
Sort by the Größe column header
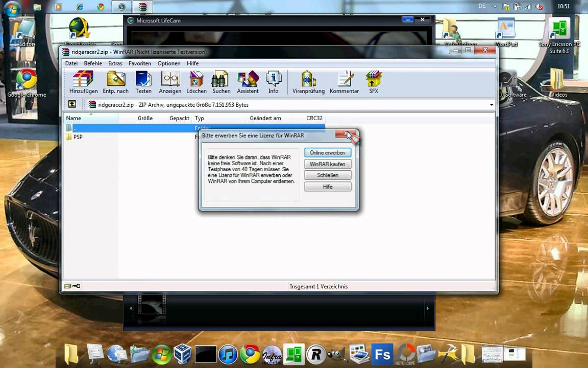pyautogui.click(x=137, y=118)
